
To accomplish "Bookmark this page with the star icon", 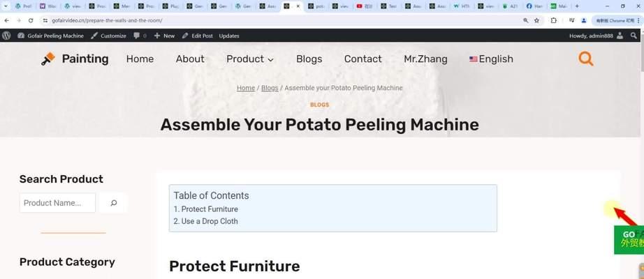I will tap(537, 20).
